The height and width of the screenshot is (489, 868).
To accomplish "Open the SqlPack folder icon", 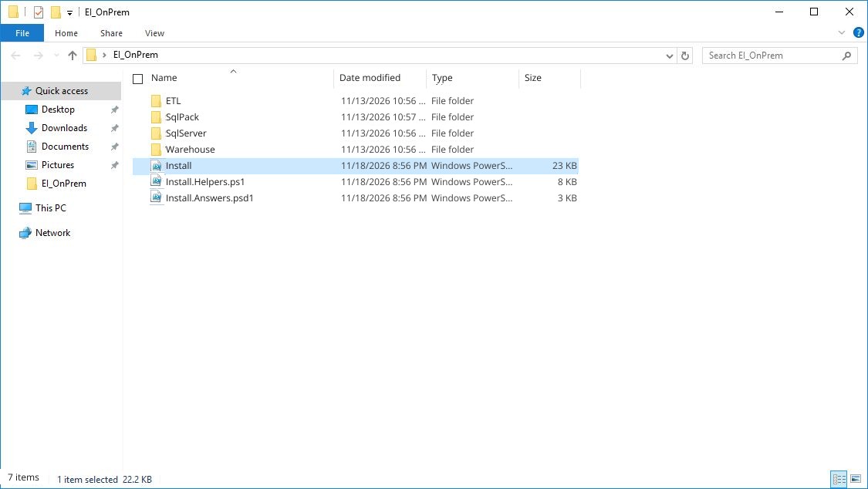I will [157, 117].
